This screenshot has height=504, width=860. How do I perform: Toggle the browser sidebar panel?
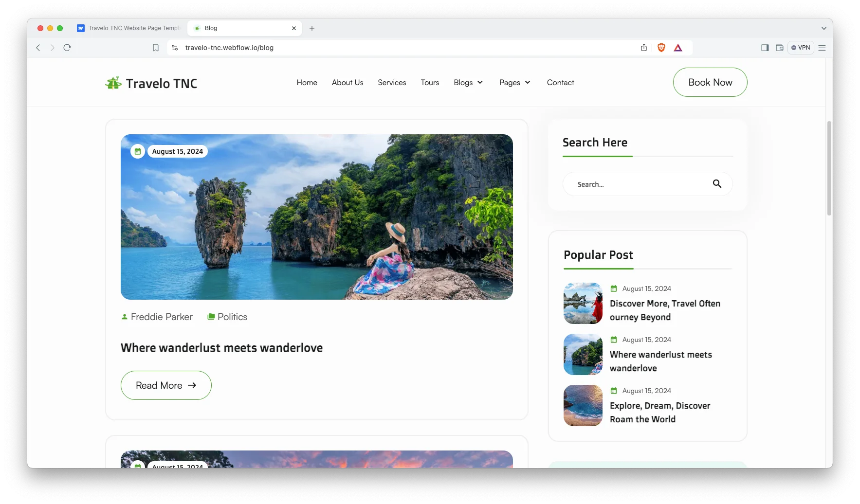pyautogui.click(x=765, y=48)
